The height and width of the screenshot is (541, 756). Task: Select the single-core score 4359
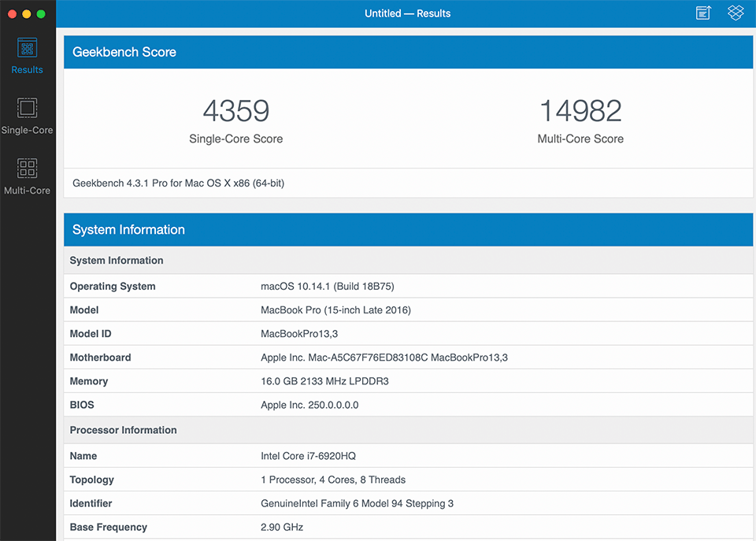pyautogui.click(x=235, y=111)
